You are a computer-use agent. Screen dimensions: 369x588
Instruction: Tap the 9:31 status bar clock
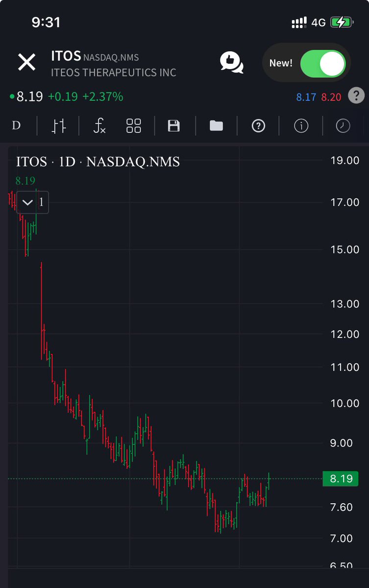coord(45,22)
